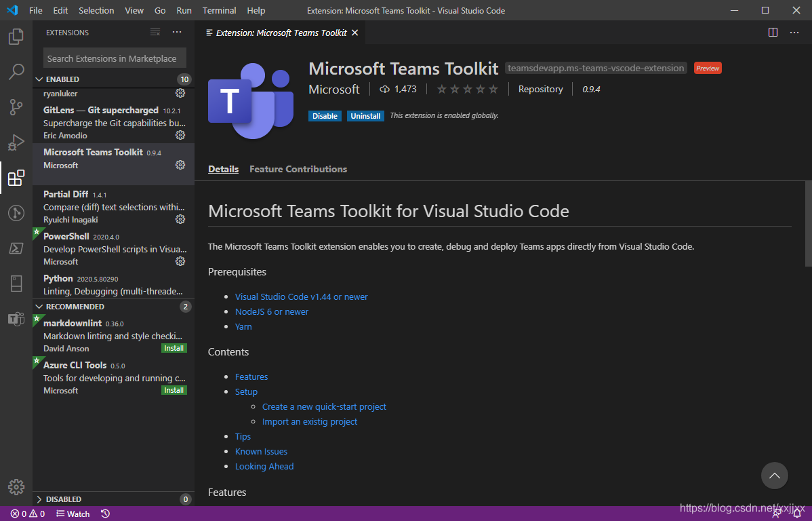812x521 pixels.
Task: Open editor more actions menu
Action: point(794,33)
